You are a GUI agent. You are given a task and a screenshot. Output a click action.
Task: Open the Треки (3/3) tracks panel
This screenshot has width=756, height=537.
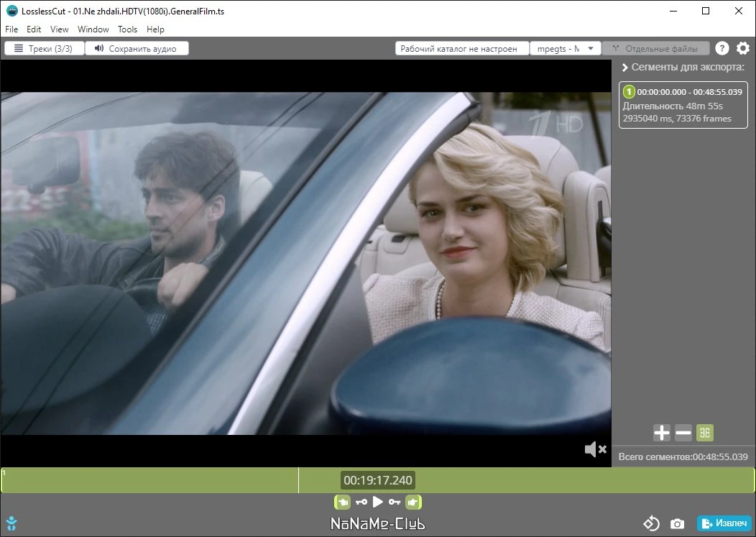[44, 48]
